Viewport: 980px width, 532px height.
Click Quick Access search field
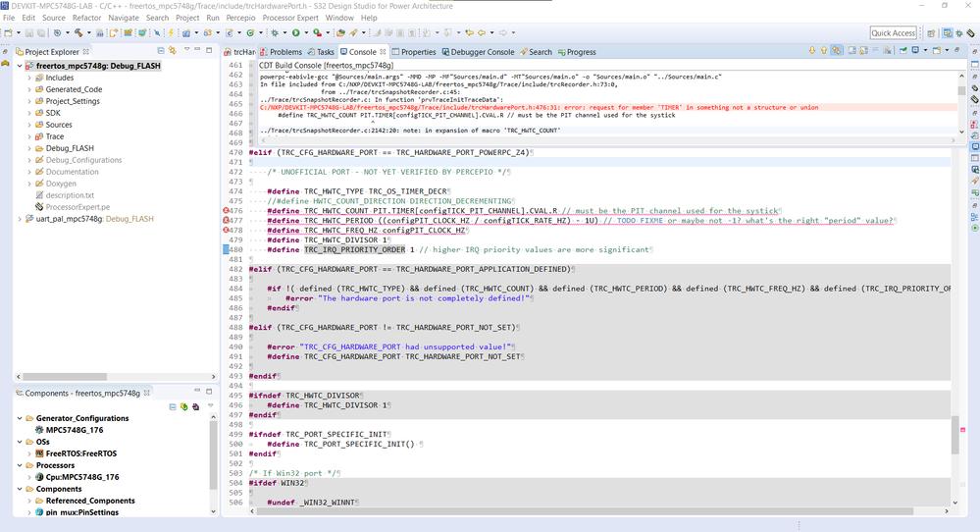893,33
